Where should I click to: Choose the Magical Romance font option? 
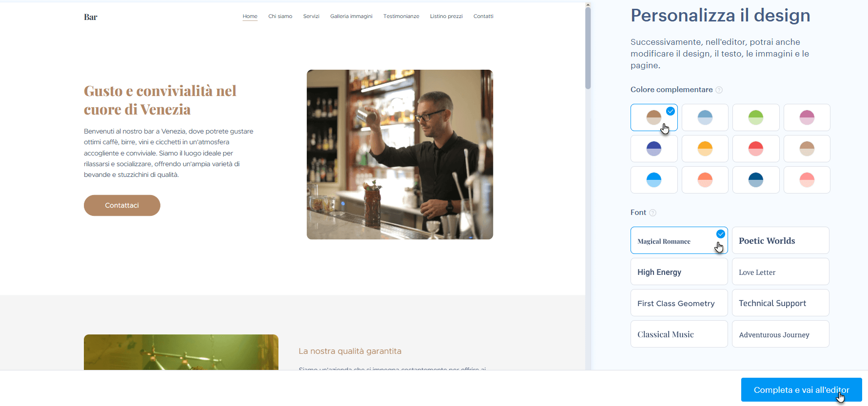pyautogui.click(x=679, y=240)
